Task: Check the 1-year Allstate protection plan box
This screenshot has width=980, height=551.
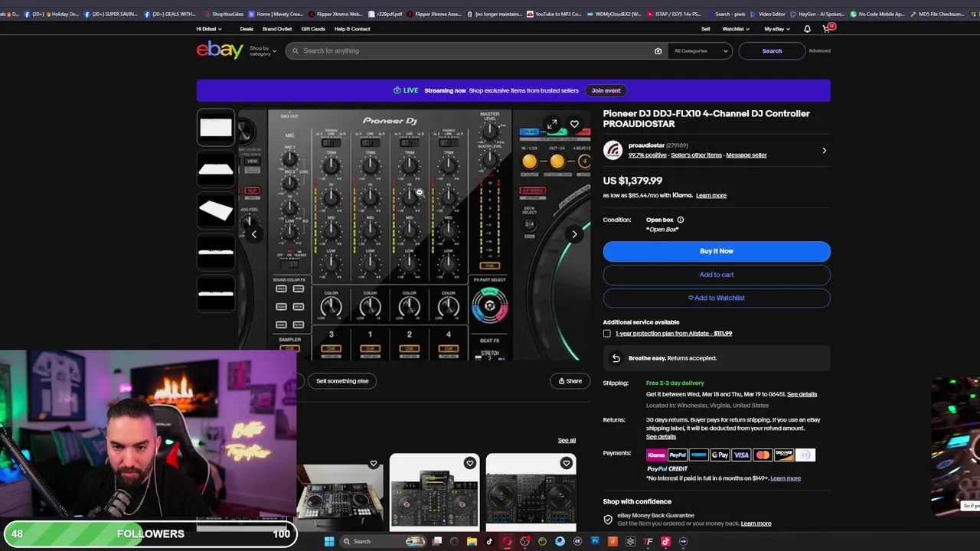Action: pos(607,334)
